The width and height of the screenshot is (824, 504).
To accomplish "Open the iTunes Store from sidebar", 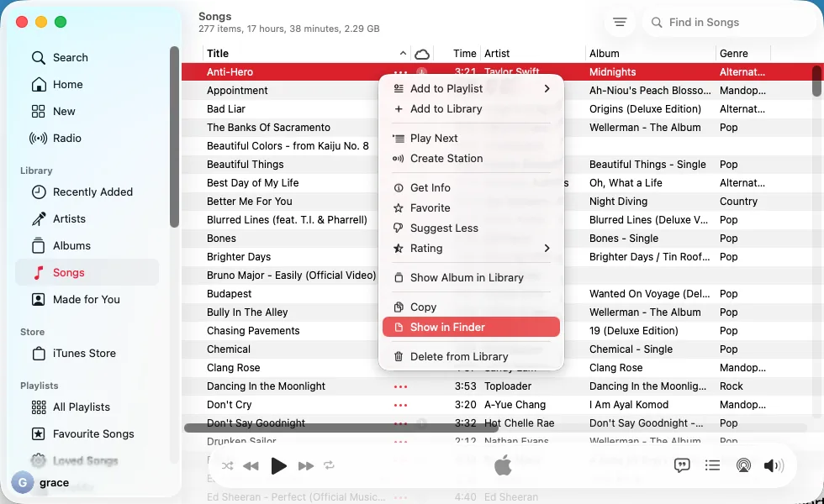I will [85, 353].
